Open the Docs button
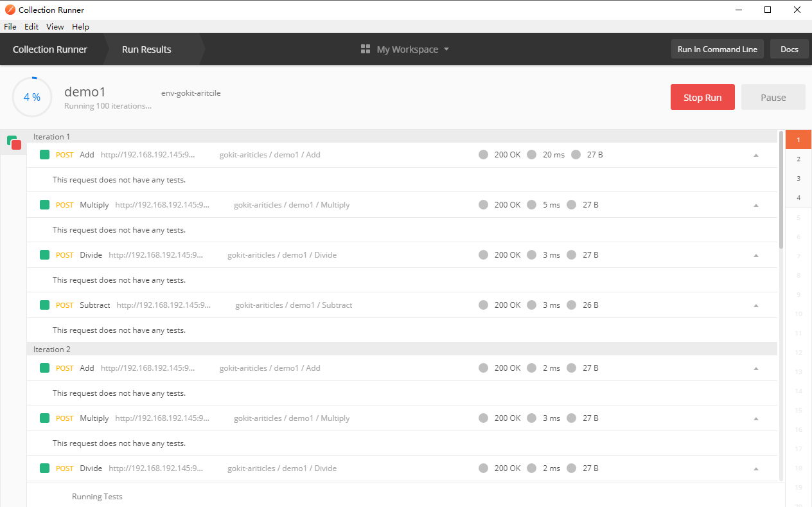 pos(790,49)
